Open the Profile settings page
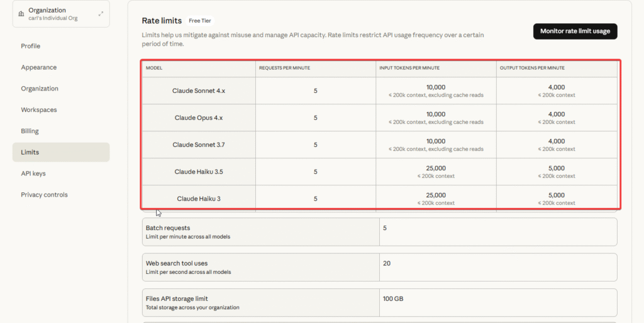The image size is (644, 323). 30,46
